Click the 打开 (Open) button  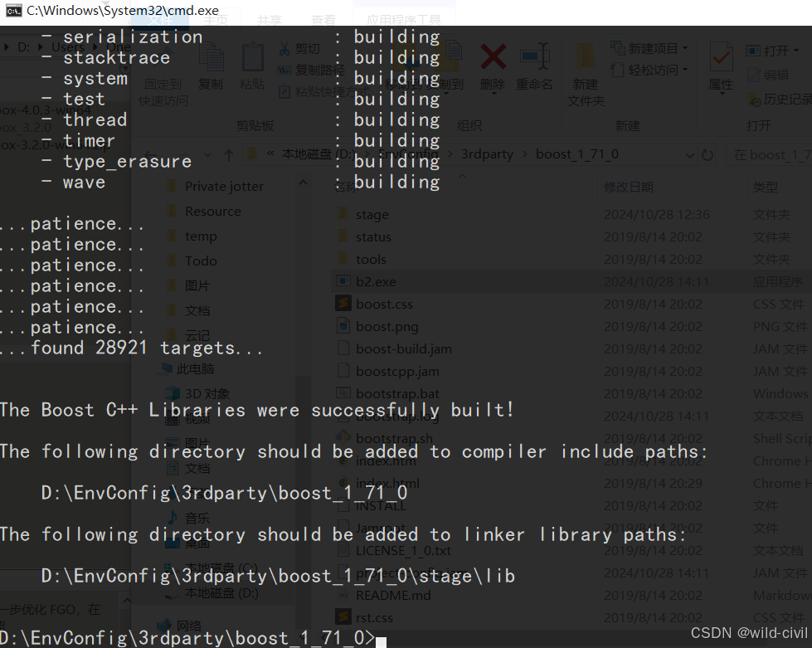pyautogui.click(x=773, y=50)
